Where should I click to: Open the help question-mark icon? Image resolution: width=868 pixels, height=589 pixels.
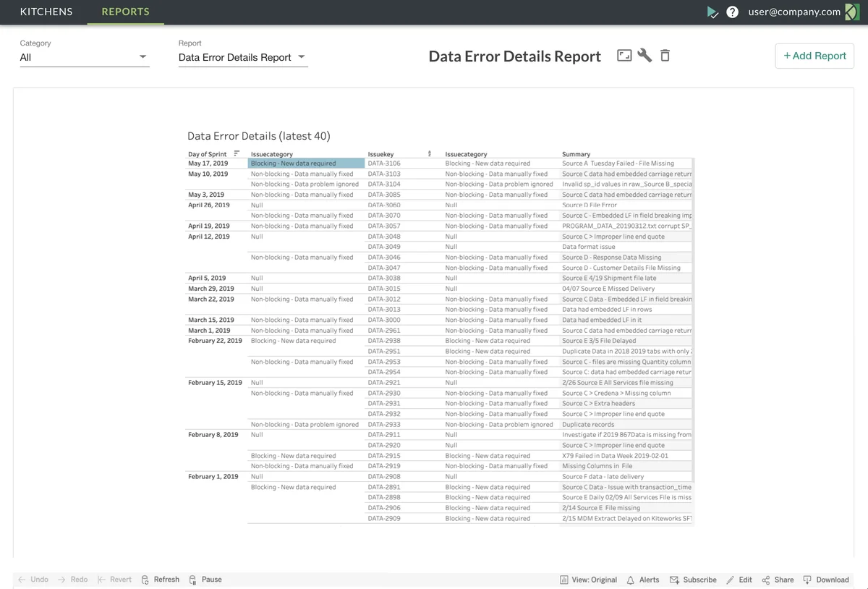pos(733,12)
